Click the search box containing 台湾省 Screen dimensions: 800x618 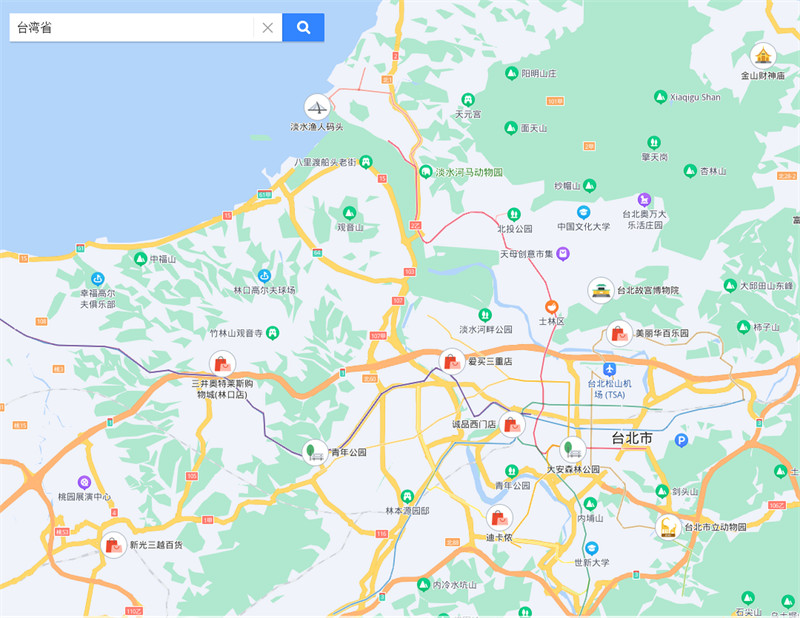click(130, 27)
